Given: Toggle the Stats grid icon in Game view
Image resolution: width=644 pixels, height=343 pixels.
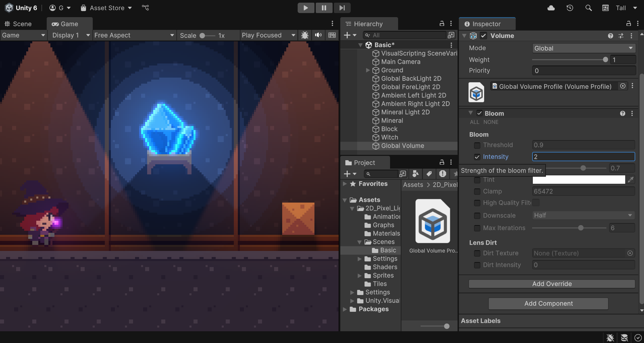Looking at the screenshot, I should (x=332, y=35).
